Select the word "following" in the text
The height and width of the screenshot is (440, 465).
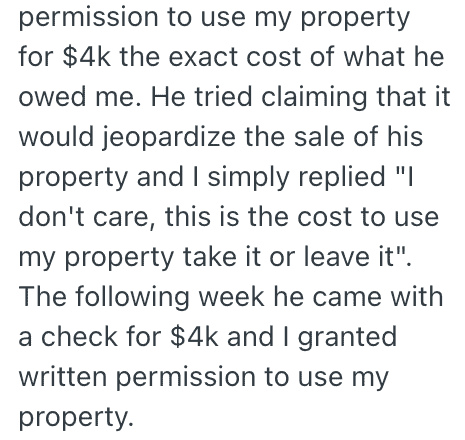point(132,298)
